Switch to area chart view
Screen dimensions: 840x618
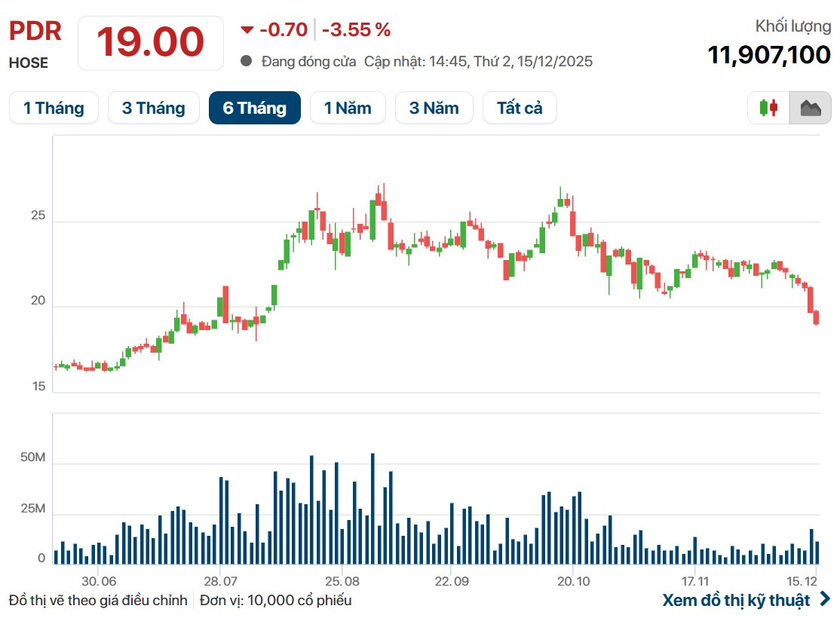coord(811,108)
